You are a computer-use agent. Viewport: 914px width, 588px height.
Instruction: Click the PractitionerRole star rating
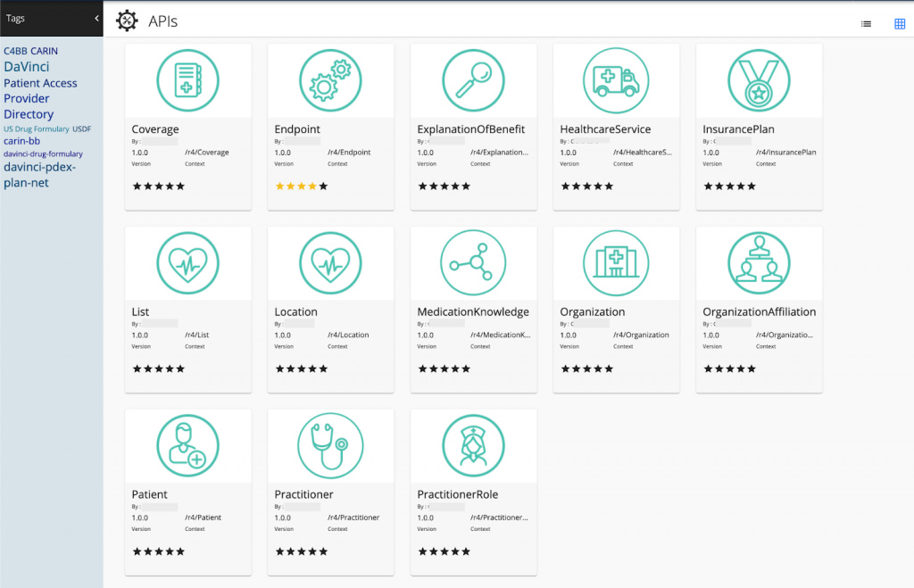445,551
